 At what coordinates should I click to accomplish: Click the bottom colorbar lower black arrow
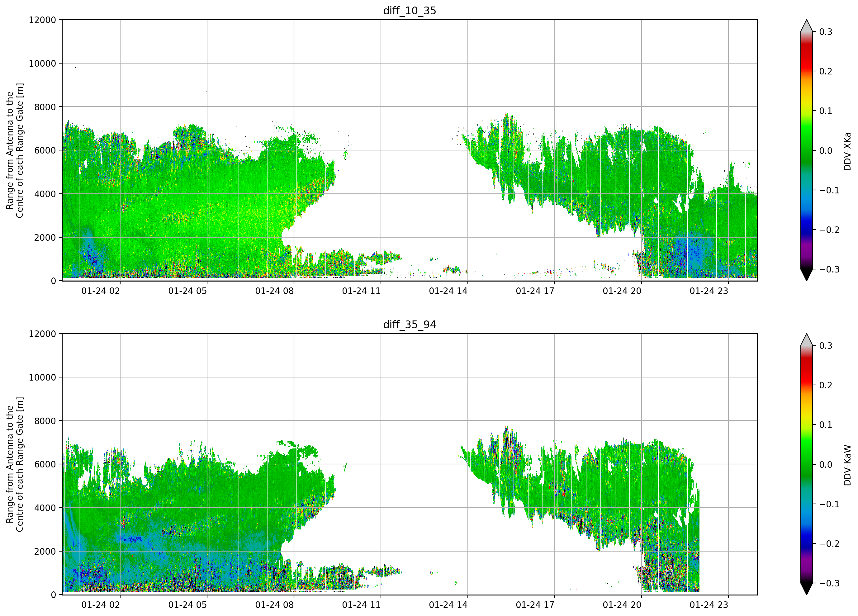tap(807, 589)
